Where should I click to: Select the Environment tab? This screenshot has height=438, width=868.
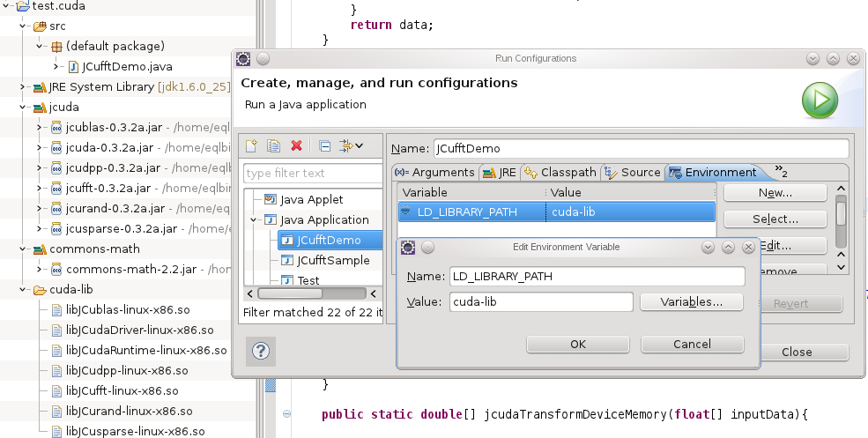click(713, 172)
